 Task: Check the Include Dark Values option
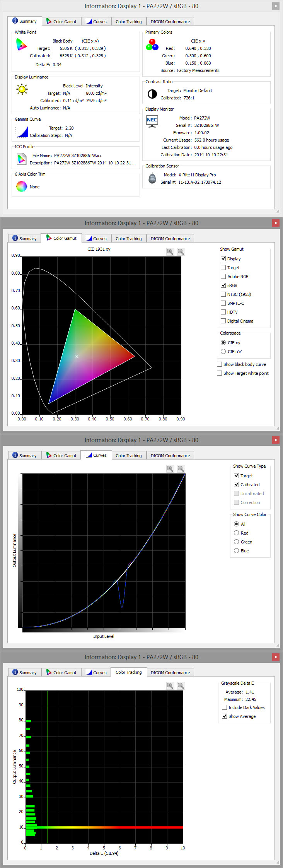pyautogui.click(x=224, y=707)
